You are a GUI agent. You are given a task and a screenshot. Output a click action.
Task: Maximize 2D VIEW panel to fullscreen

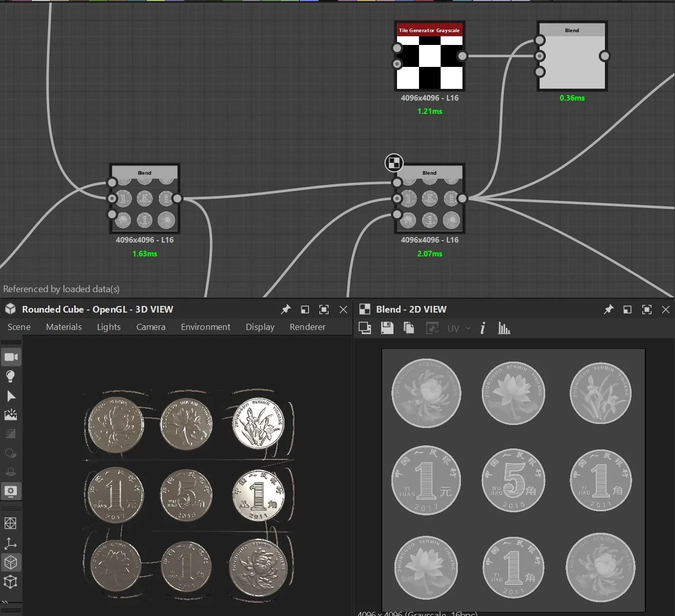click(x=647, y=310)
